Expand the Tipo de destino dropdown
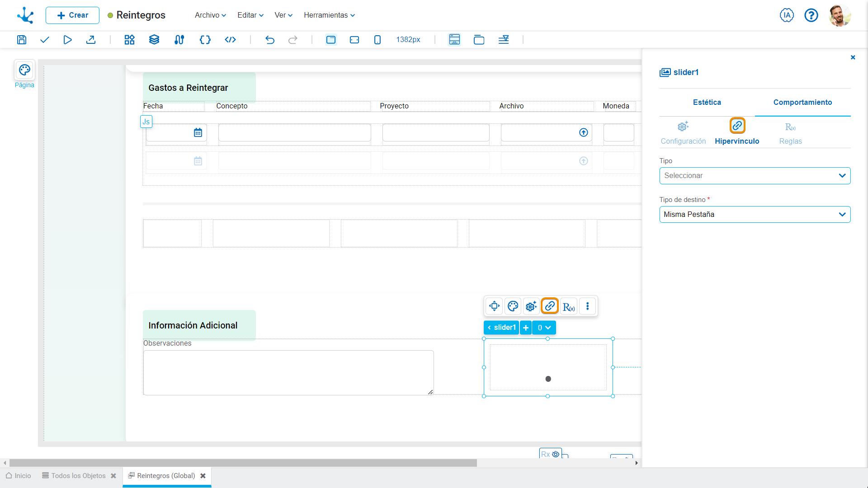Image resolution: width=868 pixels, height=488 pixels. [755, 215]
